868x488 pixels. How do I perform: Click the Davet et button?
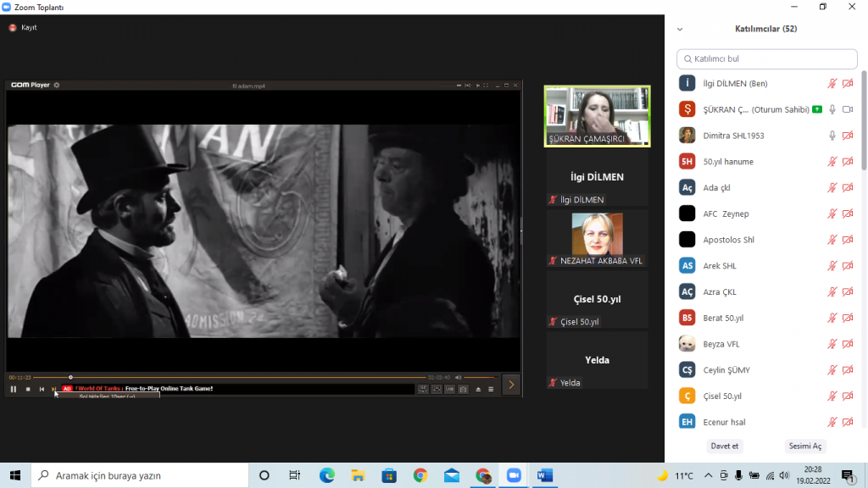click(725, 446)
